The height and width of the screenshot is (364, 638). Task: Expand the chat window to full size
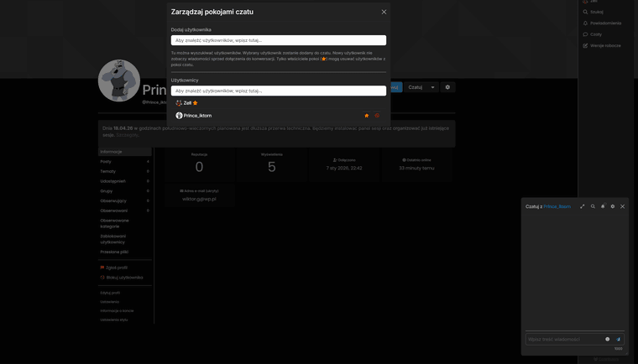pos(582,206)
